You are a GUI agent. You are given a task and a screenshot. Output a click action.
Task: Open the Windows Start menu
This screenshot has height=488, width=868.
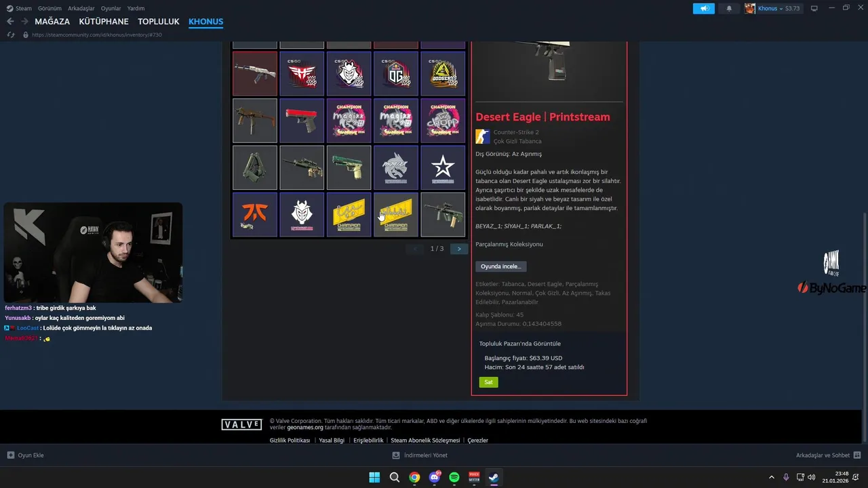[374, 477]
